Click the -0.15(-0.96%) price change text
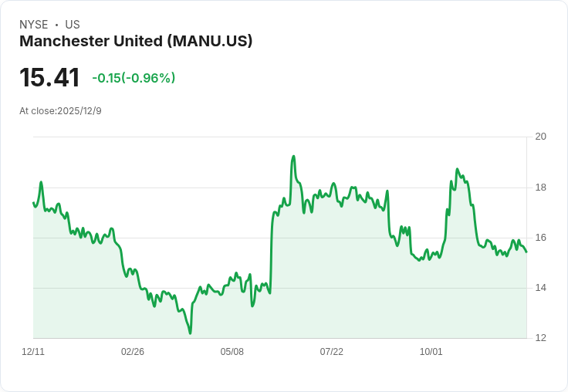The height and width of the screenshot is (392, 568). pyautogui.click(x=134, y=78)
